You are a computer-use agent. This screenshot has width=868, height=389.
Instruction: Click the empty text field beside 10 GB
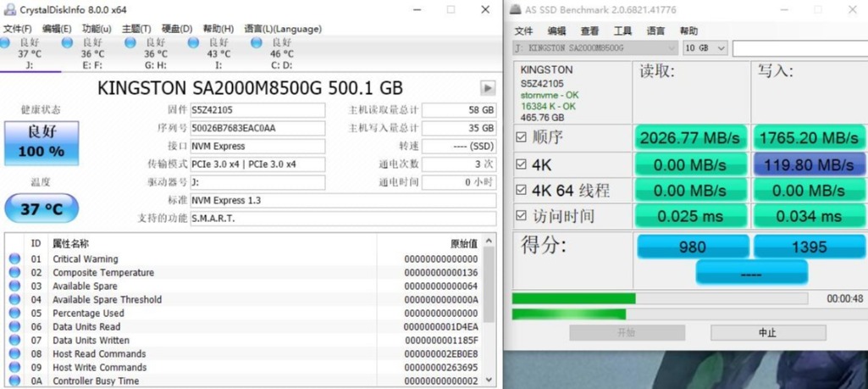click(x=800, y=48)
